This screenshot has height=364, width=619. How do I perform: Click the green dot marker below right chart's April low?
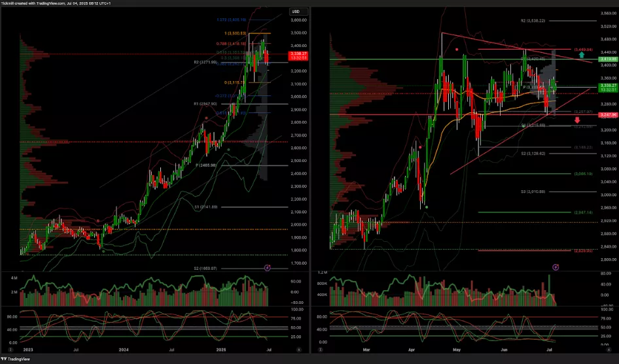click(x=427, y=207)
